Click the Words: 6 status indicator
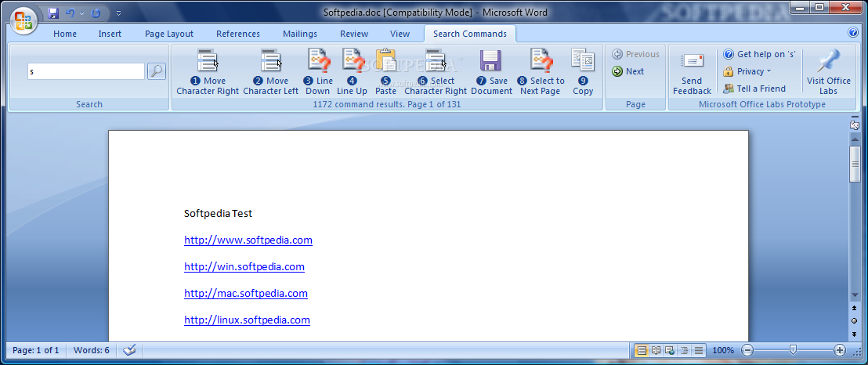This screenshot has height=365, width=868. coord(92,350)
